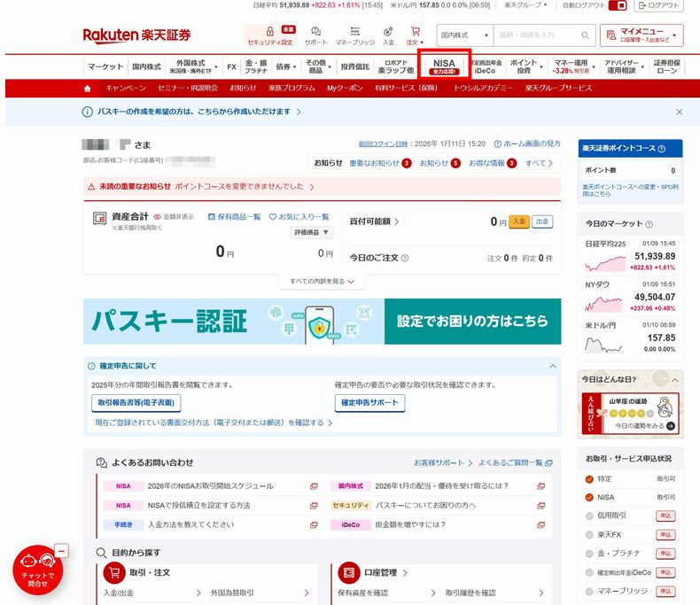700x605 pixels.
Task: Expand すべての内訳を見る
Action: point(323,282)
